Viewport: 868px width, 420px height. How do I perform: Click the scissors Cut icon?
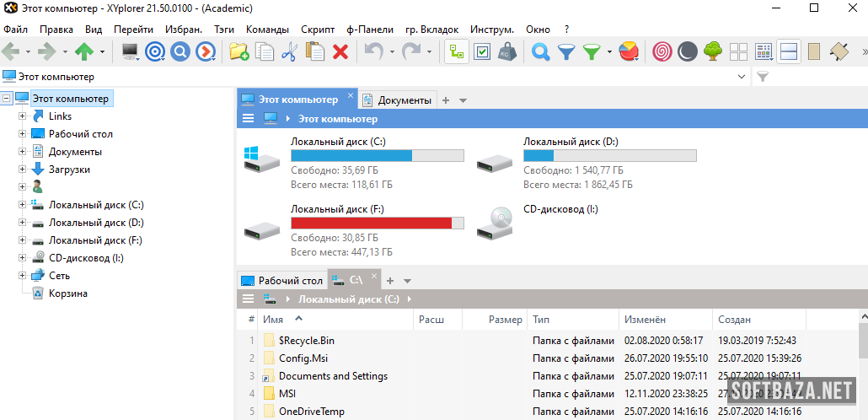pyautogui.click(x=290, y=52)
